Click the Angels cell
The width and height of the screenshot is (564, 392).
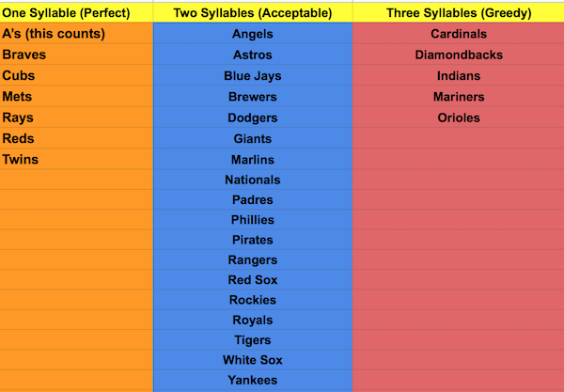click(253, 34)
